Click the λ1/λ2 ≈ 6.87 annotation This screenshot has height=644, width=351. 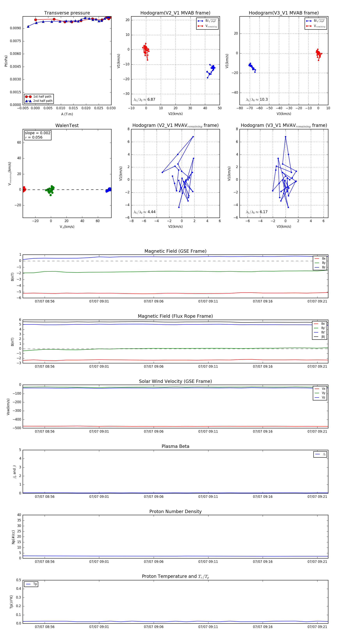[x=144, y=100]
